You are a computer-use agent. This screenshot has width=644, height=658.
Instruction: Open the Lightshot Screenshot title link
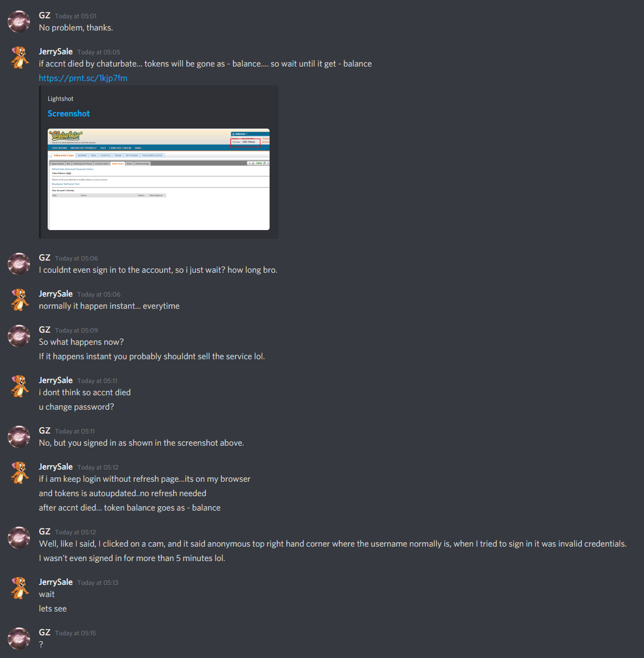(68, 114)
